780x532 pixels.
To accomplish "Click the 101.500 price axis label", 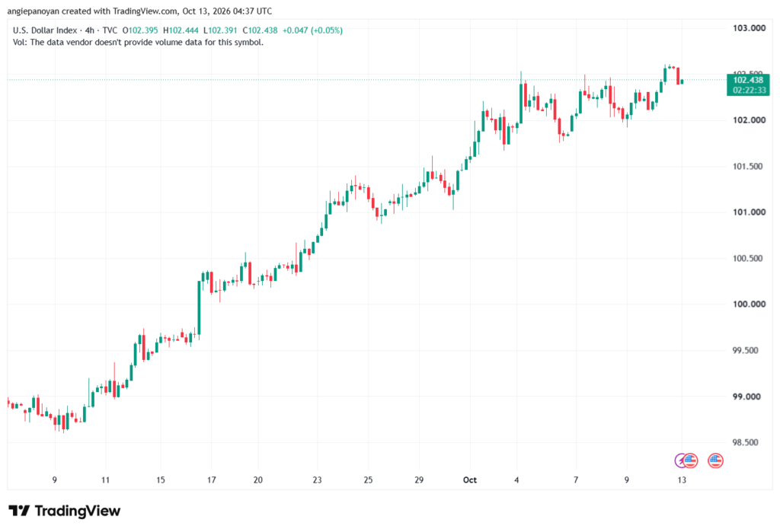I will [x=748, y=166].
